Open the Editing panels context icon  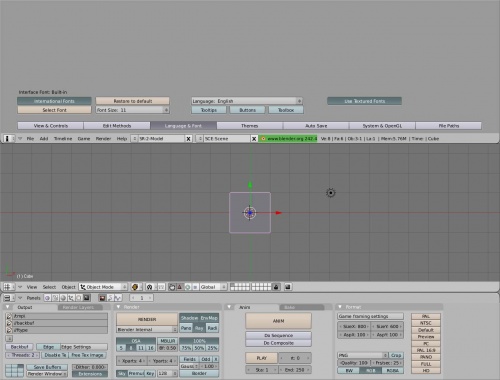[x=79, y=298]
